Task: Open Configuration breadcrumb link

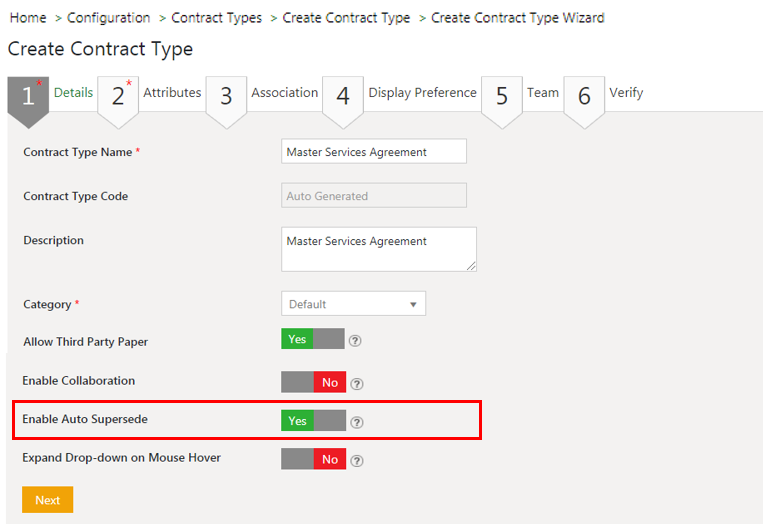Action: (x=109, y=18)
